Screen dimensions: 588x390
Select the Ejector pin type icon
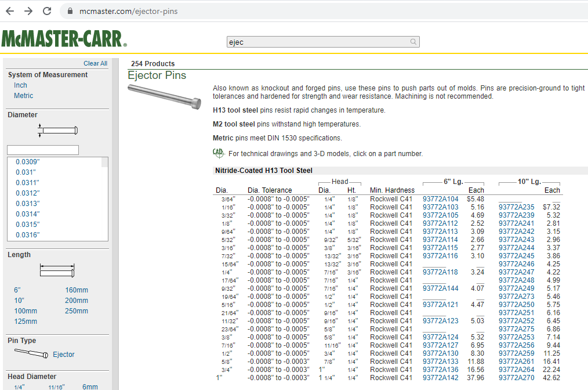pos(31,353)
